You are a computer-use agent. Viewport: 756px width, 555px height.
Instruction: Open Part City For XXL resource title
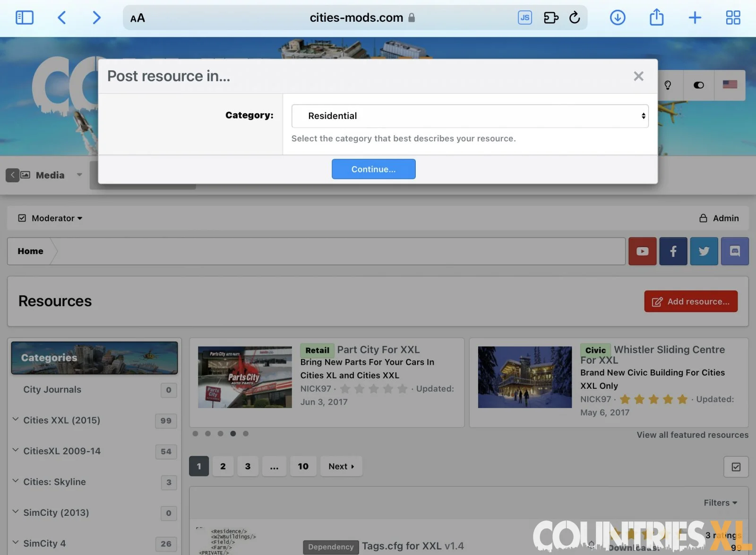[378, 350]
